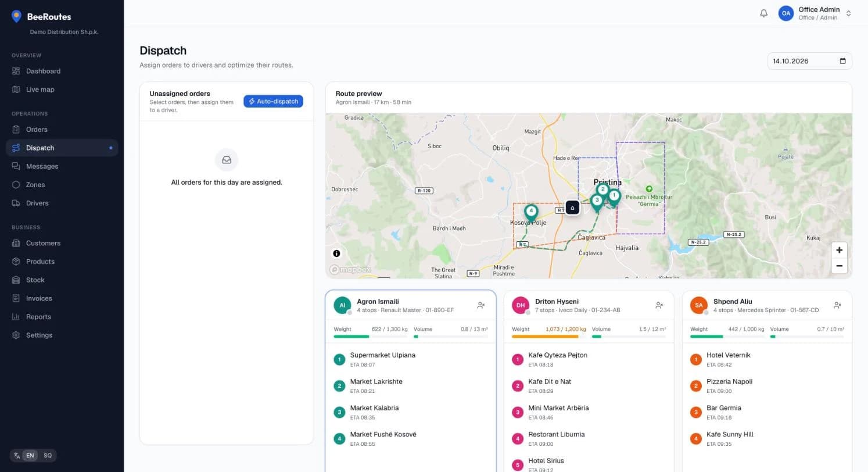Open notifications bell
The image size is (868, 472).
[764, 13]
